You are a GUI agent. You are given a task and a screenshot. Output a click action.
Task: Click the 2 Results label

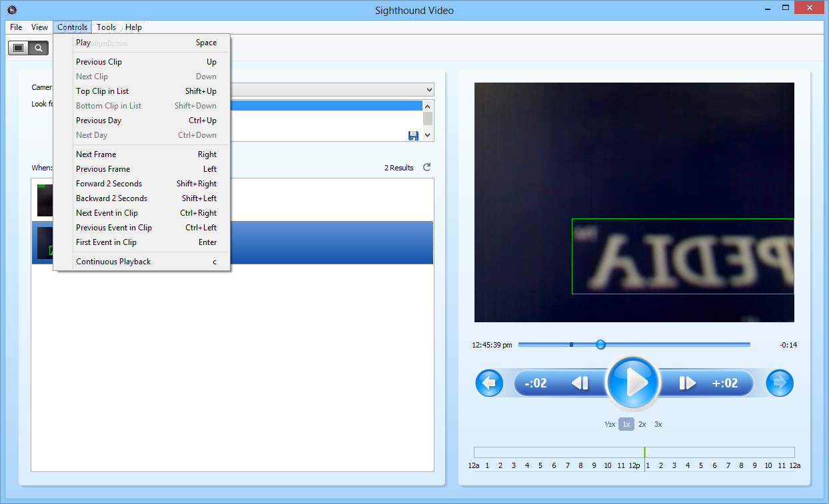click(399, 168)
